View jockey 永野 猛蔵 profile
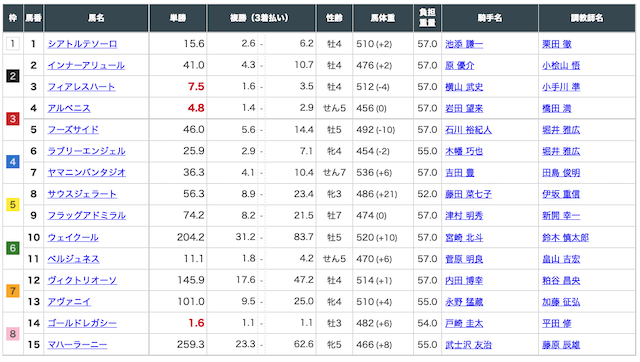The height and width of the screenshot is (362, 640). coord(464,302)
